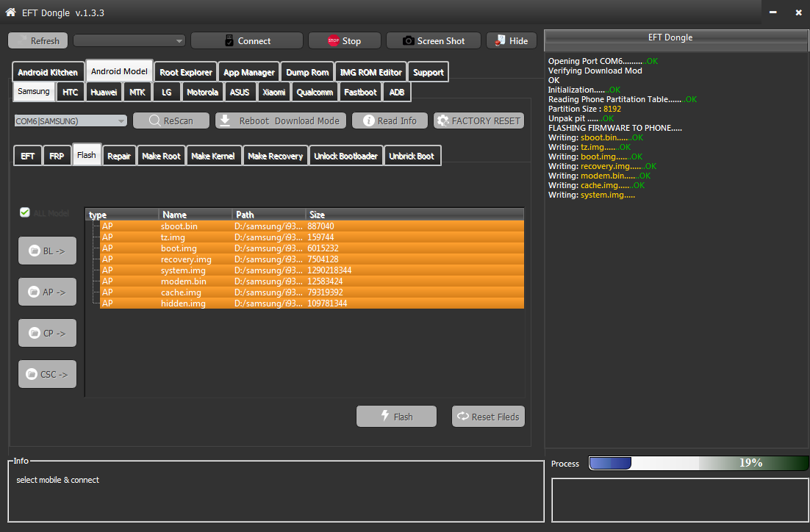Screen dimensions: 810x532
Task: Click the CP folder button
Action: click(x=48, y=333)
